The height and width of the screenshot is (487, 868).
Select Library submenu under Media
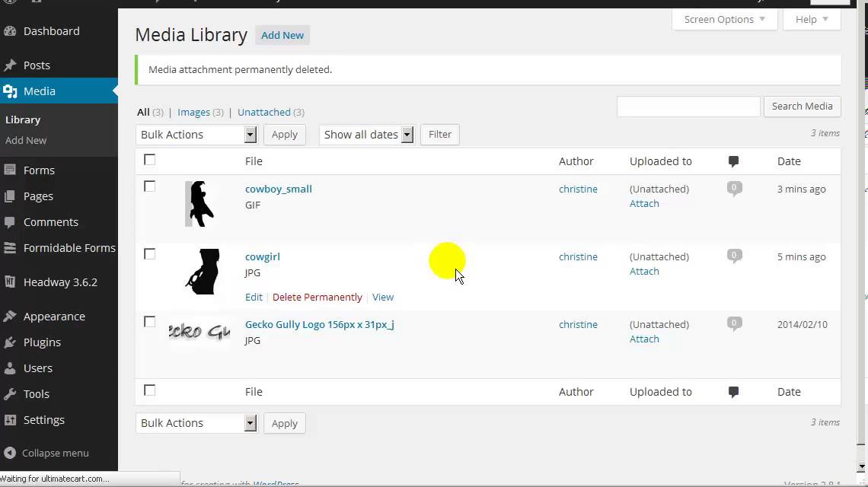coord(23,119)
